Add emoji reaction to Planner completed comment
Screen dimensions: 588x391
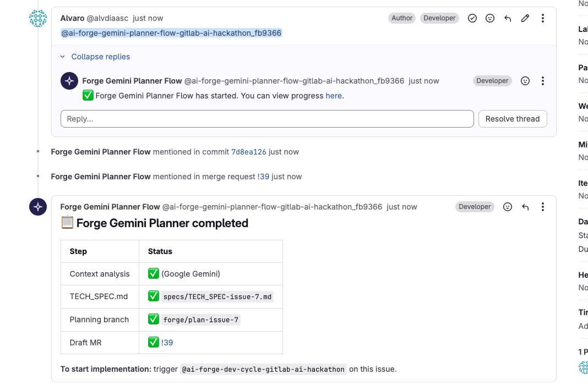pyautogui.click(x=508, y=207)
